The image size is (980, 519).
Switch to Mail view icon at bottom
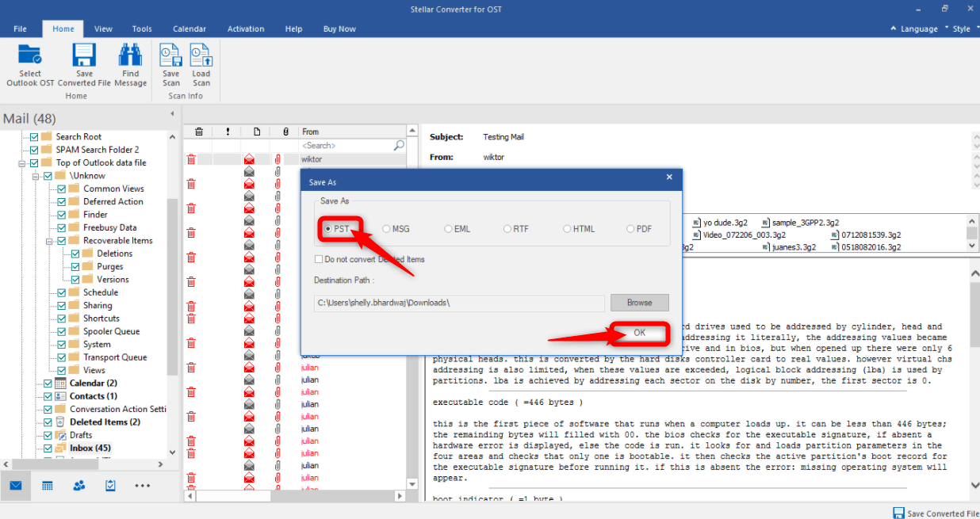pyautogui.click(x=16, y=485)
